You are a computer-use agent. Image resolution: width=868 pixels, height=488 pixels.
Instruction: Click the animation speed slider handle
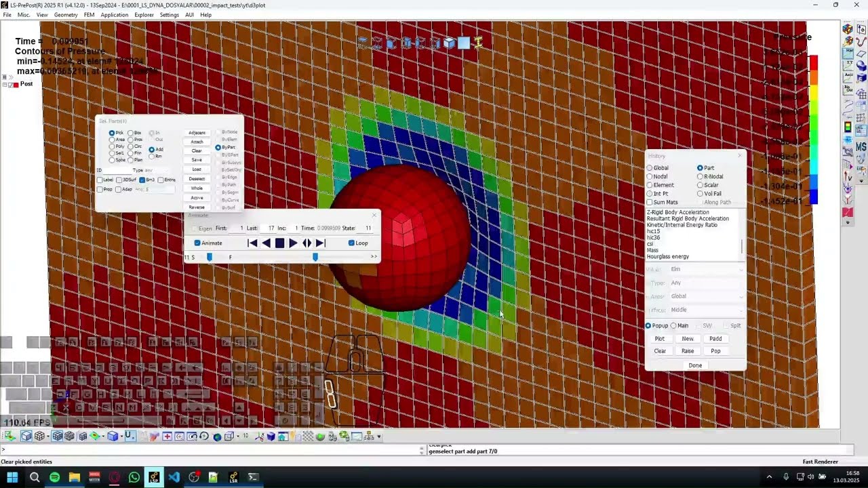(210, 257)
